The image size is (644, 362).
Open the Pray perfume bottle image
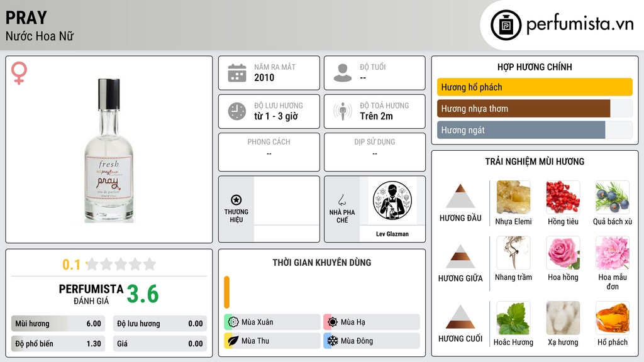[x=109, y=150]
